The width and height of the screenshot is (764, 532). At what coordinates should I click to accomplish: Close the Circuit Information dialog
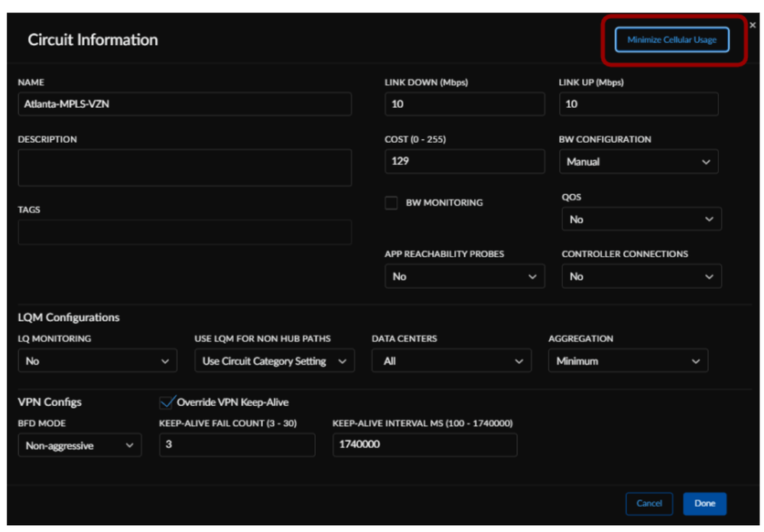[753, 25]
